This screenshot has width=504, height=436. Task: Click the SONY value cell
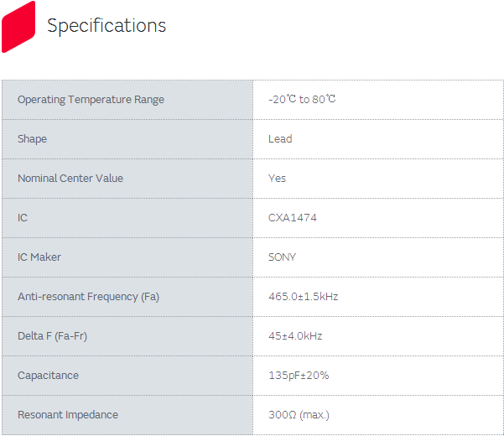282,257
